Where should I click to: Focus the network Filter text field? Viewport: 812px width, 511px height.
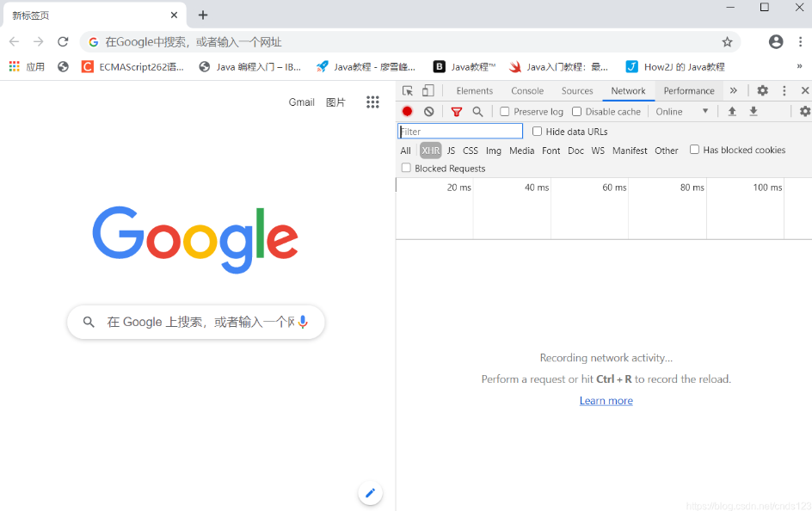coord(460,132)
